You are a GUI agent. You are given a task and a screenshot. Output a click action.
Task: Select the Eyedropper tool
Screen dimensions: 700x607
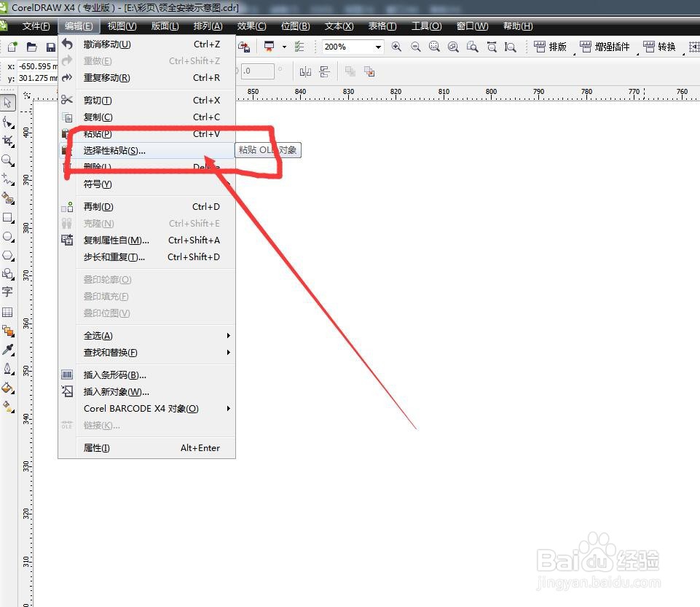pyautogui.click(x=7, y=350)
